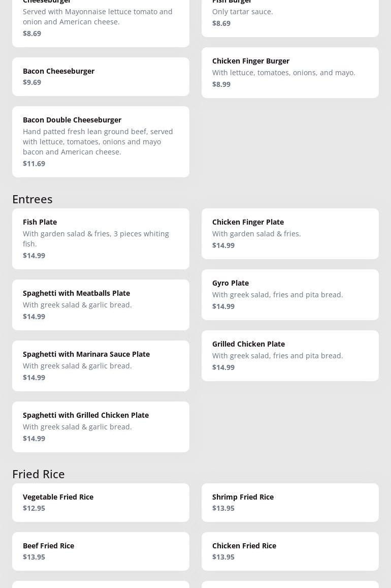Open the Gyro Plate item
Viewport: 391px width, 588px height.
(x=290, y=294)
